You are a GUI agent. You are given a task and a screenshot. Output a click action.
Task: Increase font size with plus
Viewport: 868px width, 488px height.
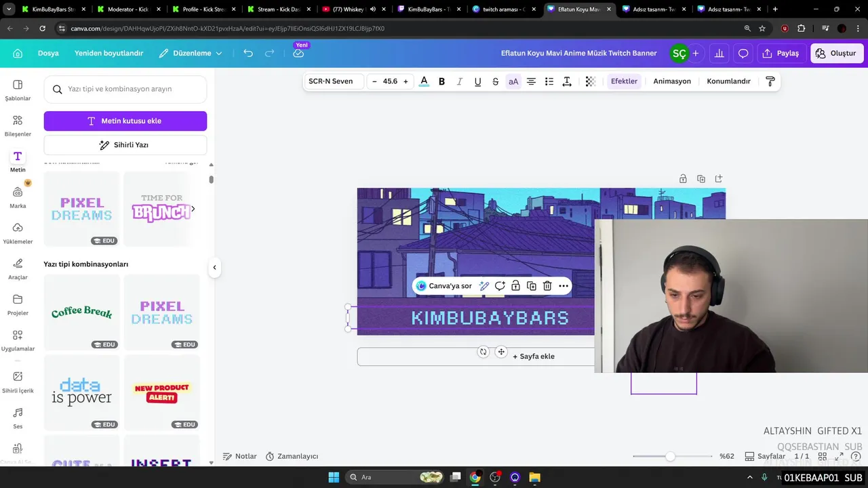(406, 81)
